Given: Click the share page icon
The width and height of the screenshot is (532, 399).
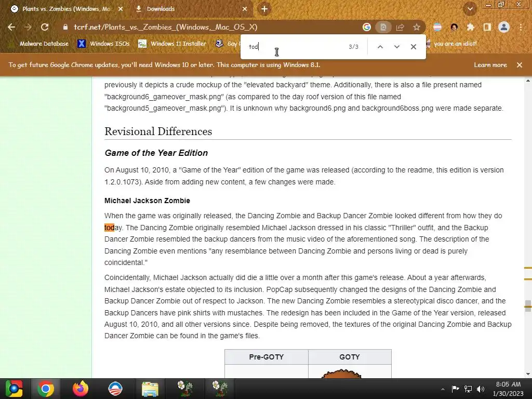Looking at the screenshot, I should [400, 27].
